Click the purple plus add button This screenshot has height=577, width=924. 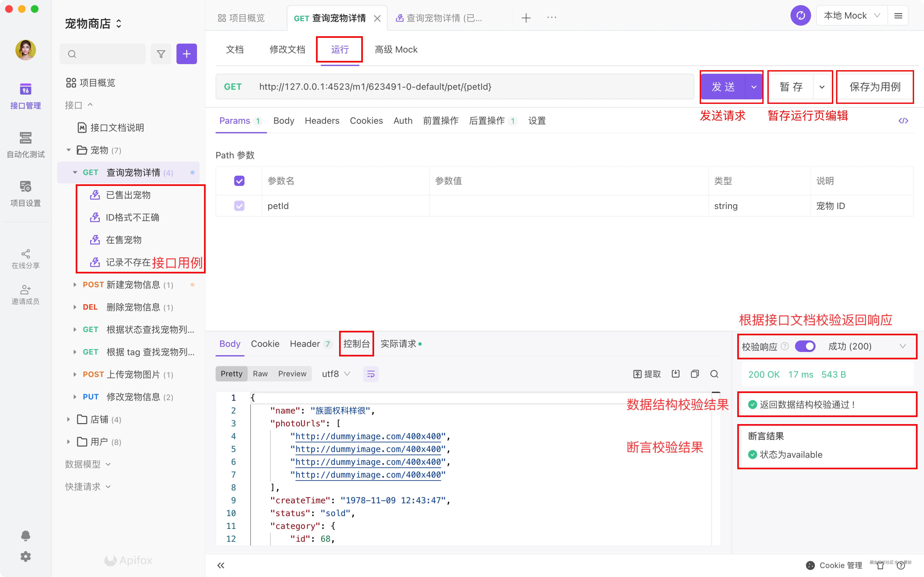[186, 54]
